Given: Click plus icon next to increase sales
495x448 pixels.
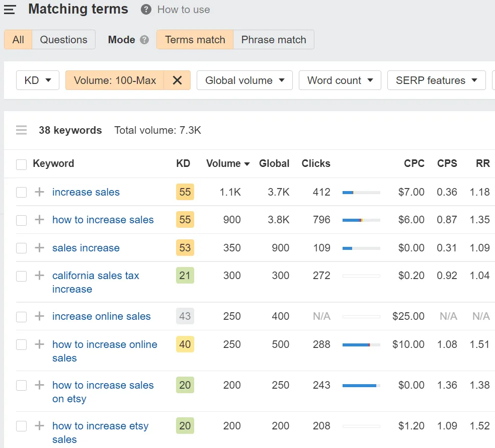Looking at the screenshot, I should pos(39,192).
